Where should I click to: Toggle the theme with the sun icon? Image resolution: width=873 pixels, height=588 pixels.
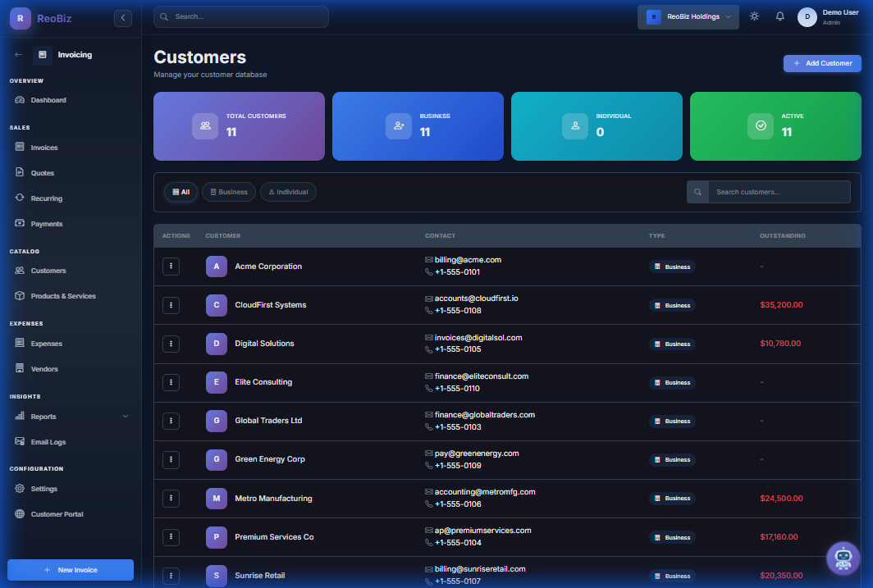pos(754,16)
